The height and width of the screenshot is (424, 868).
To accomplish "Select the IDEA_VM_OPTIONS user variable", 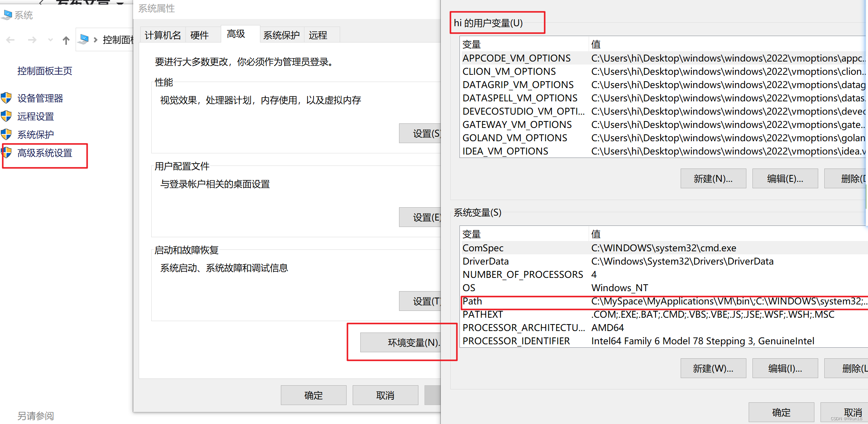I will pos(505,151).
